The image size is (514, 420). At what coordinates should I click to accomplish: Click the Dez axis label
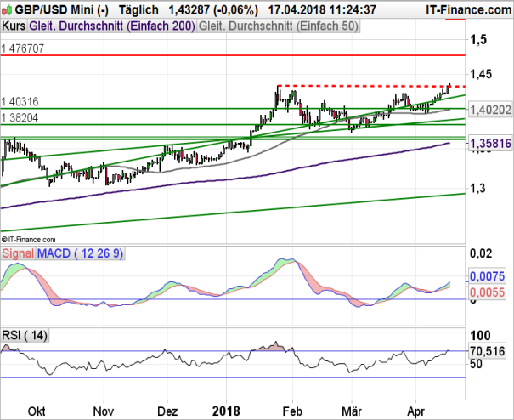[x=167, y=411]
